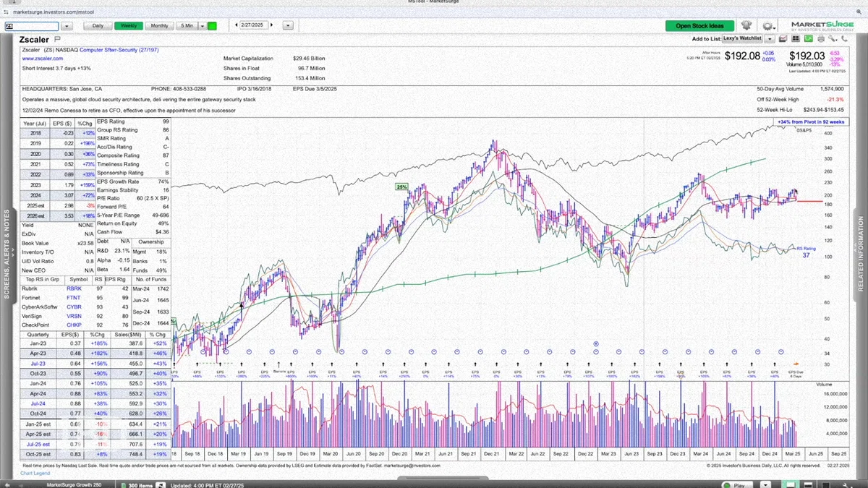Click the 2024 annual EPS row
This screenshot has width=868, height=488.
point(58,195)
